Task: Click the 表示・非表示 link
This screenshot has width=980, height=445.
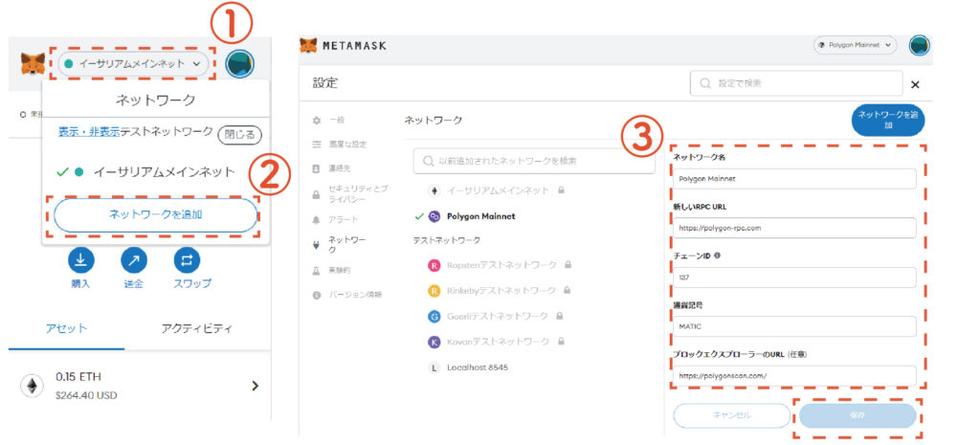Action: (x=89, y=132)
